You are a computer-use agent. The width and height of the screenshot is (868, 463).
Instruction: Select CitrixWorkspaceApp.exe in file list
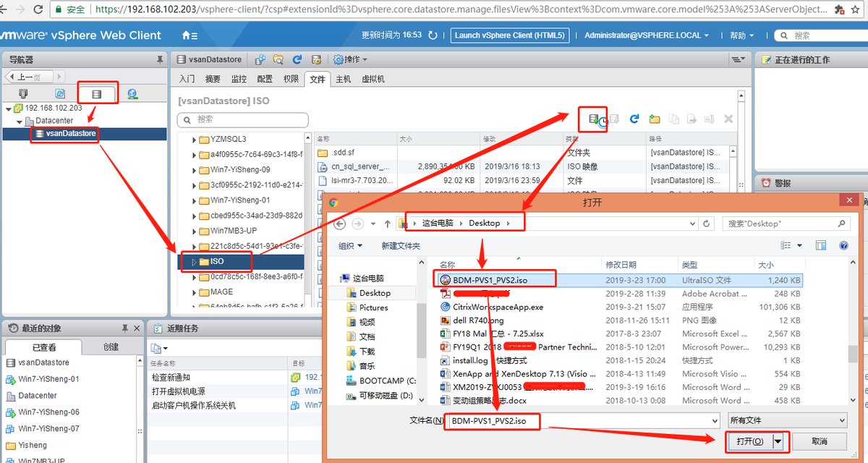[x=497, y=307]
